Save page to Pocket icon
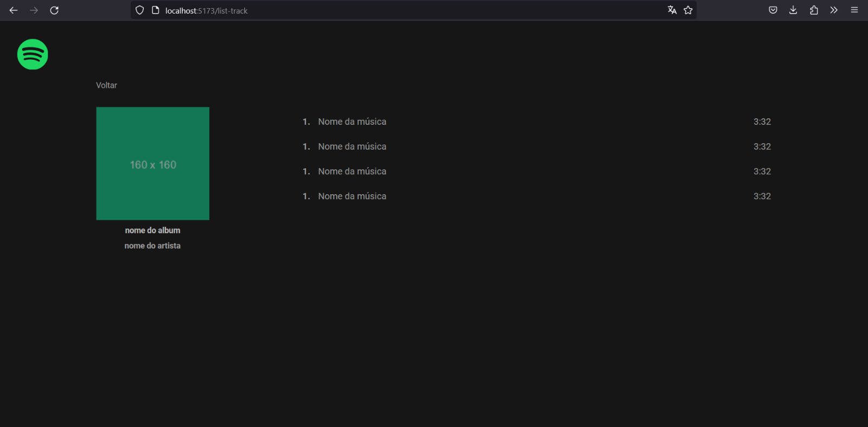This screenshot has width=868, height=427. (x=773, y=10)
